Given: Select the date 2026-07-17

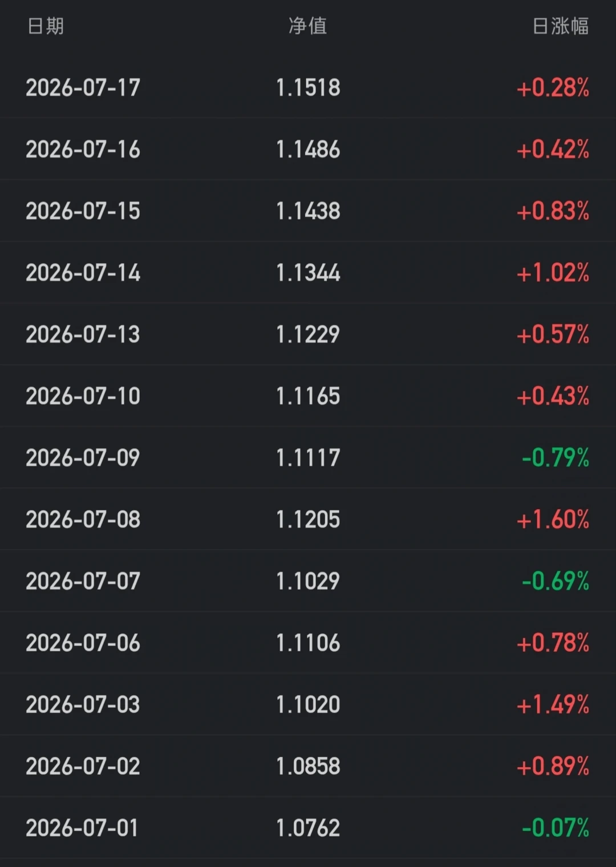Looking at the screenshot, I should [x=83, y=88].
